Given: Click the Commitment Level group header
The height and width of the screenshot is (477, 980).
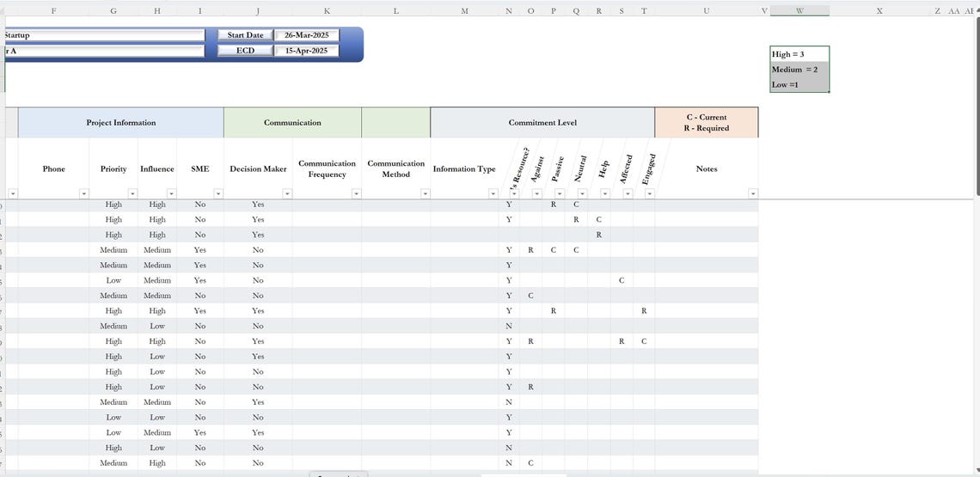Looking at the screenshot, I should point(542,123).
